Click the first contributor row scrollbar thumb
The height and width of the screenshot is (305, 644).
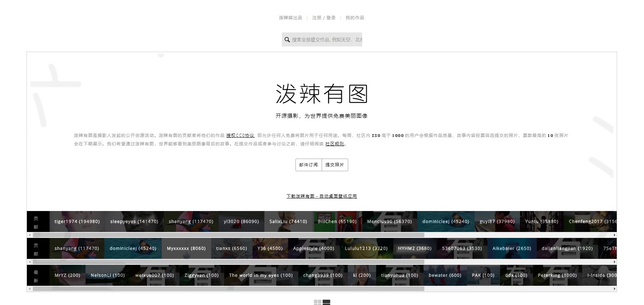(228, 235)
